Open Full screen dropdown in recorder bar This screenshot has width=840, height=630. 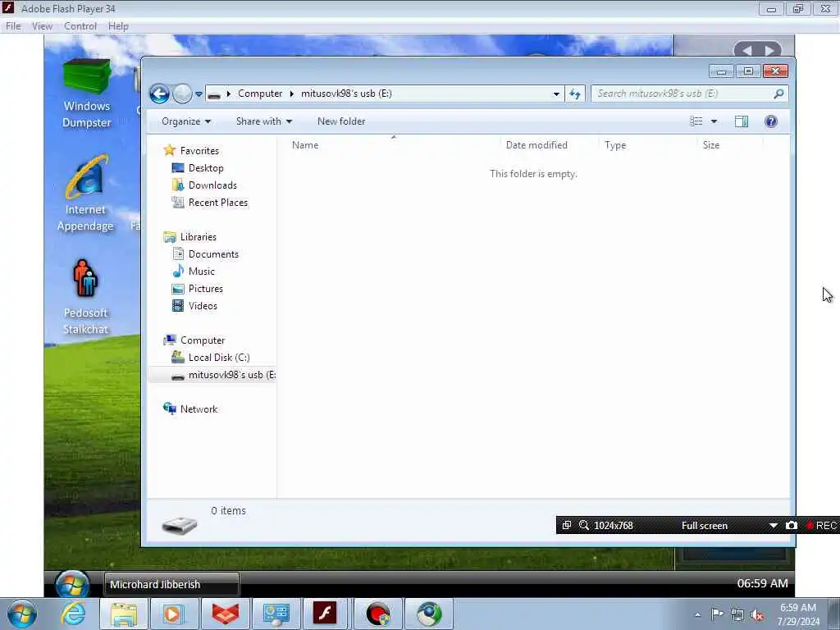(x=773, y=526)
